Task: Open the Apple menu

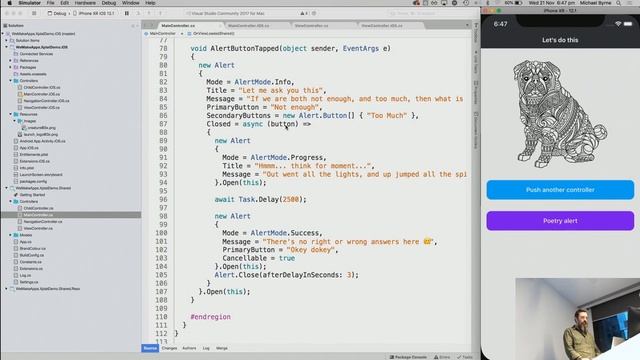Action: [x=9, y=3]
